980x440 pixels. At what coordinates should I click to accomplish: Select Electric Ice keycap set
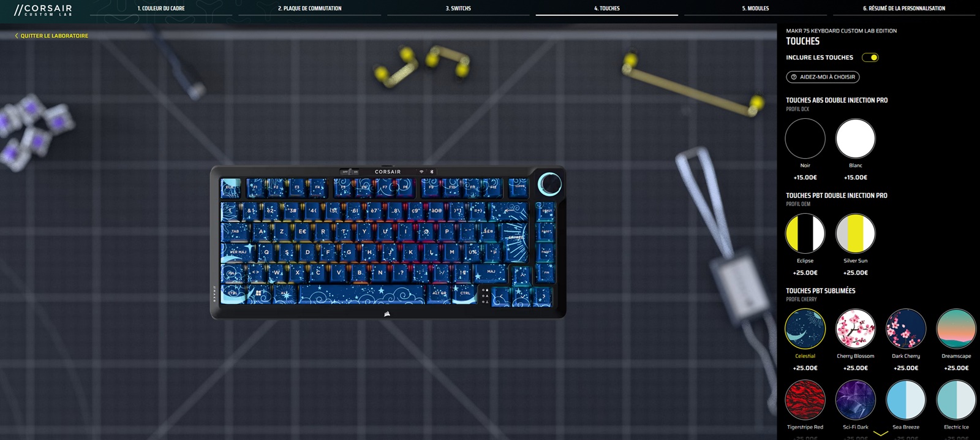coord(956,400)
